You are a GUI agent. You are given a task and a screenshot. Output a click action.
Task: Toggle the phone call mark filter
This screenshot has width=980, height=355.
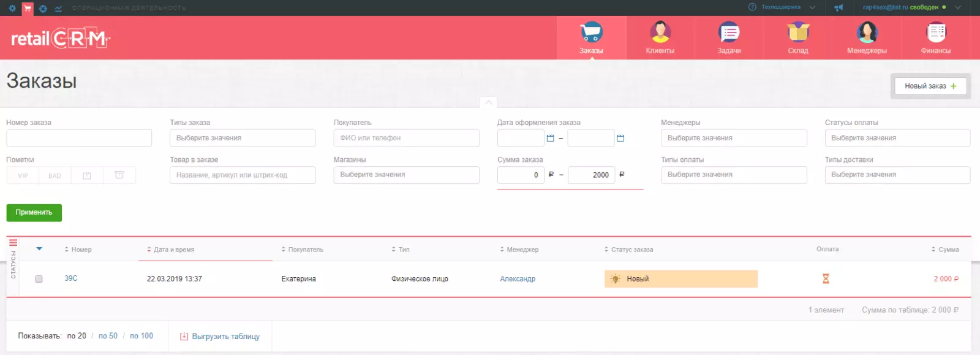(119, 175)
